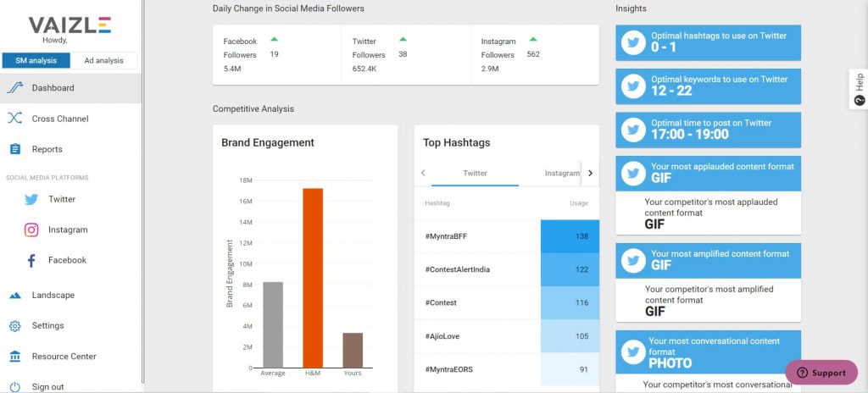This screenshot has width=868, height=393.
Task: Click the Landscape mountain icon
Action: [15, 295]
